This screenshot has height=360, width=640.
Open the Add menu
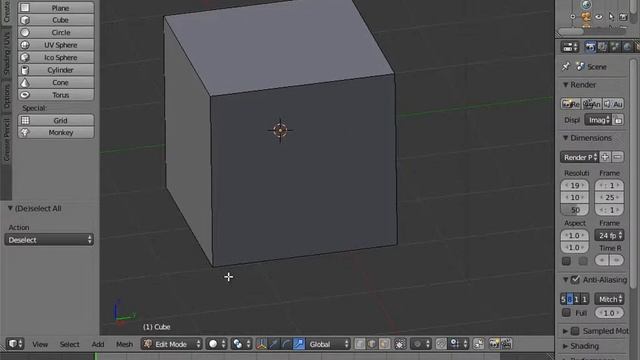click(x=98, y=344)
